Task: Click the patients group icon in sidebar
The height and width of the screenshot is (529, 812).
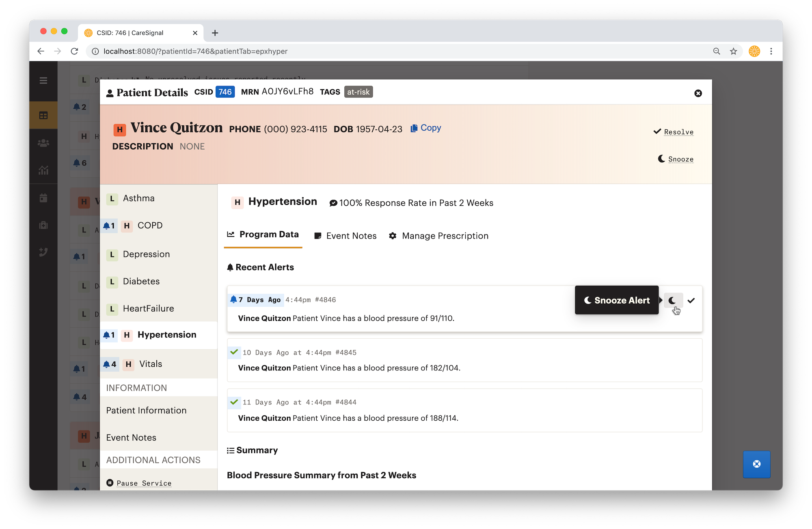Action: pos(43,143)
